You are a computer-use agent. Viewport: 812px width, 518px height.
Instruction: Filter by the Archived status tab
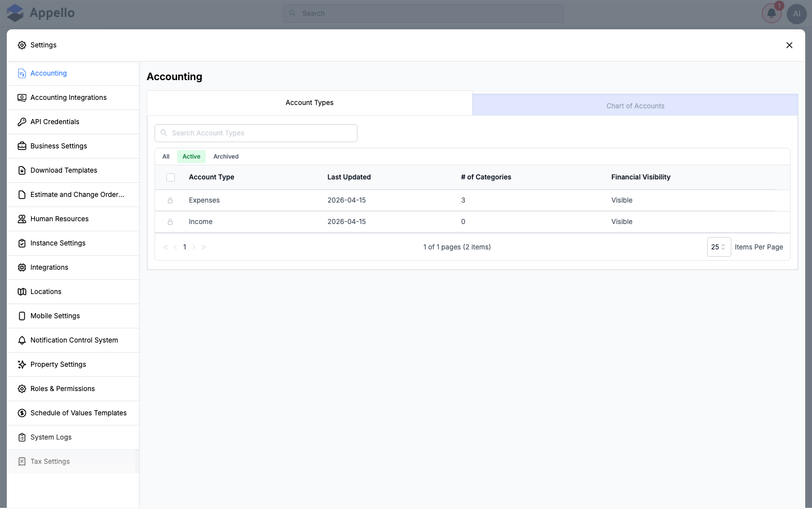[226, 157]
